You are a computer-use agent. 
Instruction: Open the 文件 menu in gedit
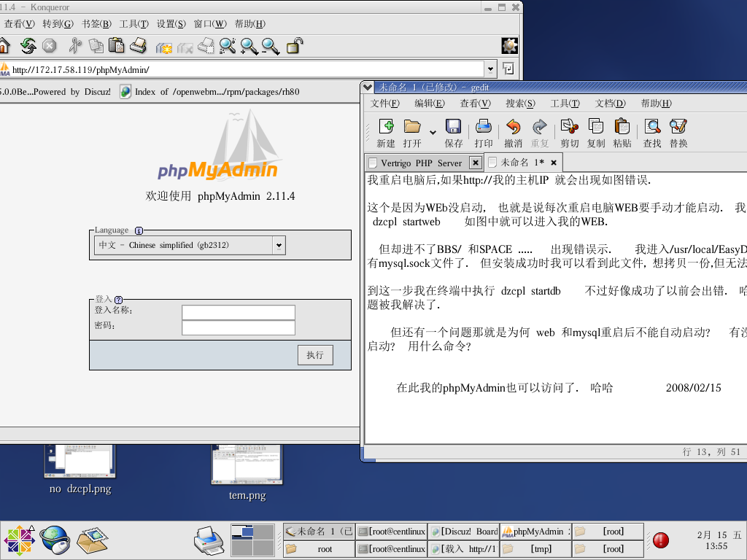point(384,103)
